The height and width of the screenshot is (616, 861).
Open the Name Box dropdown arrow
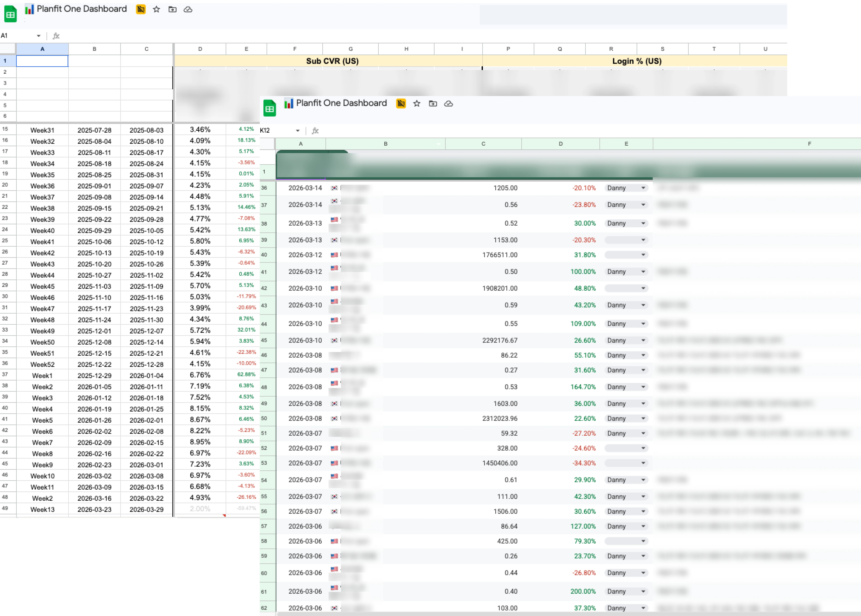(x=297, y=130)
